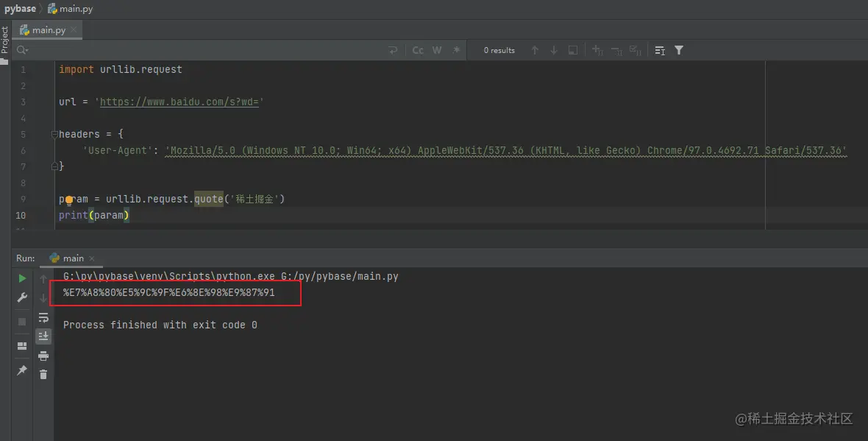The width and height of the screenshot is (868, 441).
Task: Click print(param) on line 10
Action: [94, 215]
